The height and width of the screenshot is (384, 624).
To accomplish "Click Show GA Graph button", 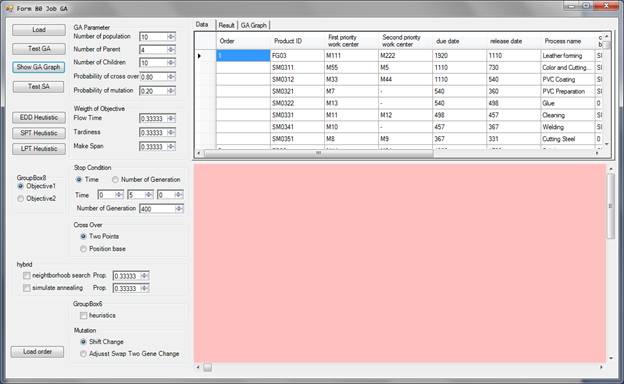I will 39,67.
